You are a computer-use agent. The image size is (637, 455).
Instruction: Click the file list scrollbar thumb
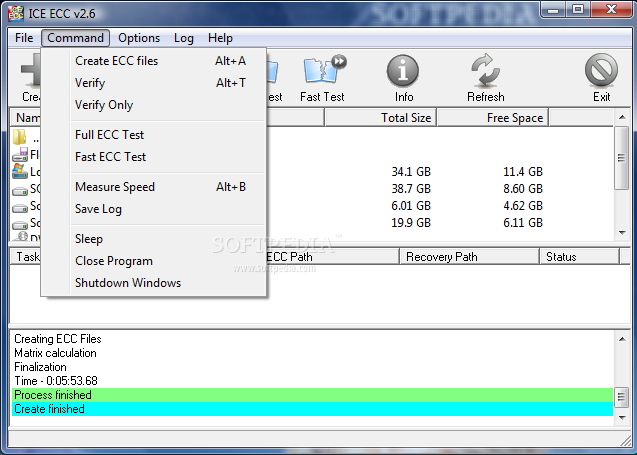(622, 158)
